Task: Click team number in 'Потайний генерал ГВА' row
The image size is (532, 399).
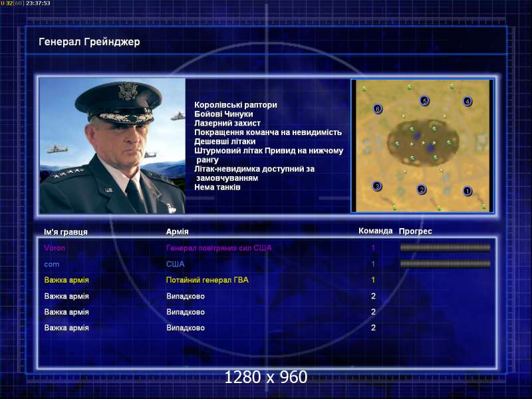Action: pyautogui.click(x=373, y=280)
